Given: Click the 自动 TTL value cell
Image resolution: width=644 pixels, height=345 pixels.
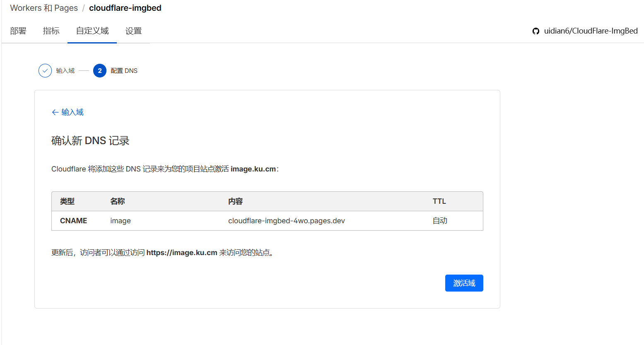Looking at the screenshot, I should 440,221.
